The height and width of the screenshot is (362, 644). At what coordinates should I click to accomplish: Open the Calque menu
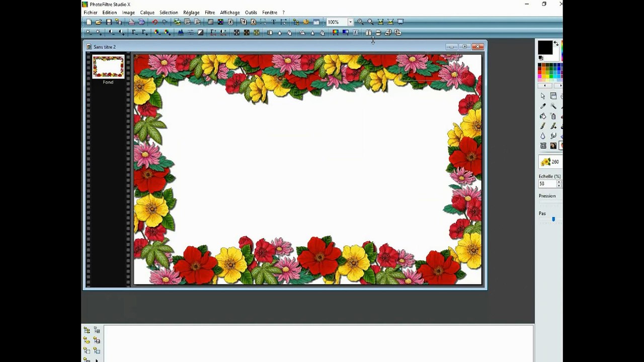[147, 13]
